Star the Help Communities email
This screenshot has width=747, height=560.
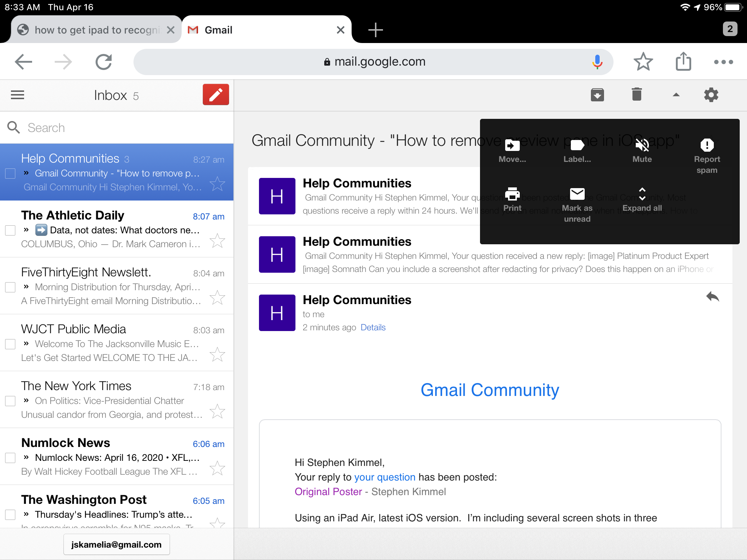pyautogui.click(x=217, y=184)
